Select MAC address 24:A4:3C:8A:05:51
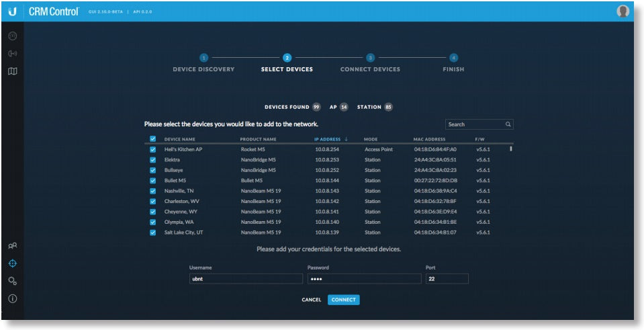This screenshot has height=330, width=644. 435,160
